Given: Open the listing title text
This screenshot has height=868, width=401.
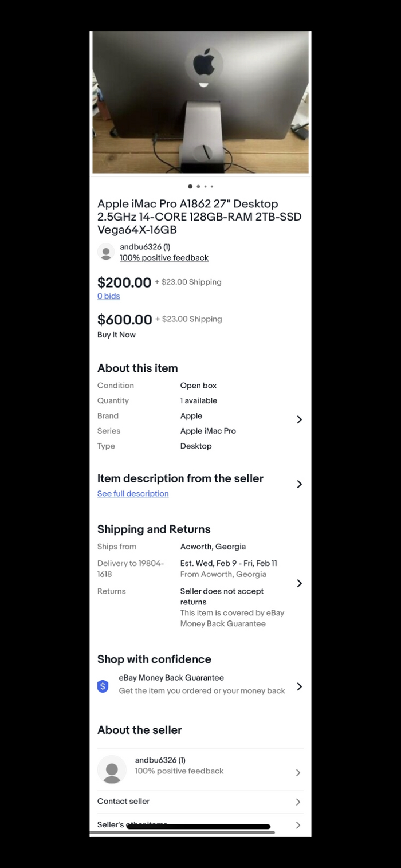Looking at the screenshot, I should [x=199, y=217].
